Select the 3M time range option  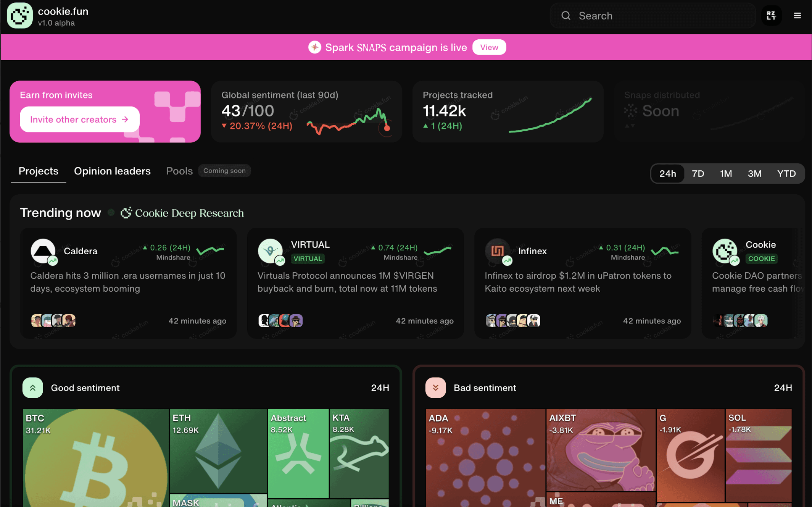click(754, 173)
